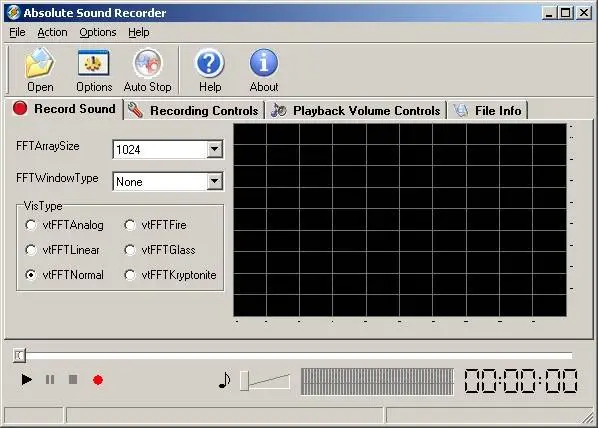Switch to the Recording Controls tab
This screenshot has width=598, height=428.
194,111
